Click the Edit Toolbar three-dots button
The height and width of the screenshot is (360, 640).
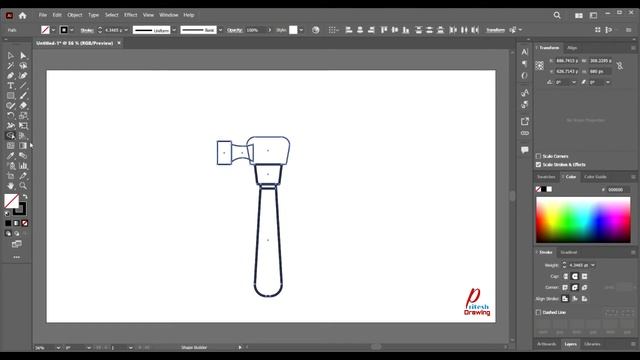17,257
